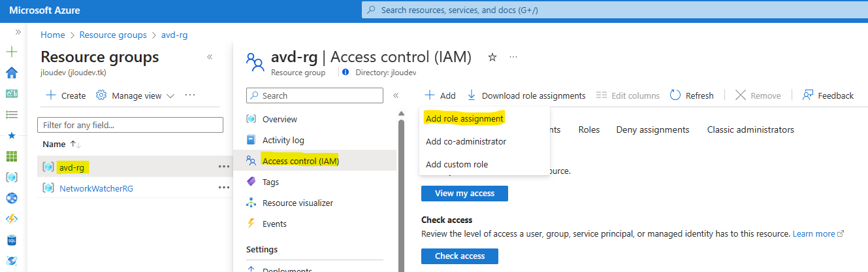Open the Dashboard chart icon in the sidebar
The height and width of the screenshot is (272, 868).
coord(11,93)
